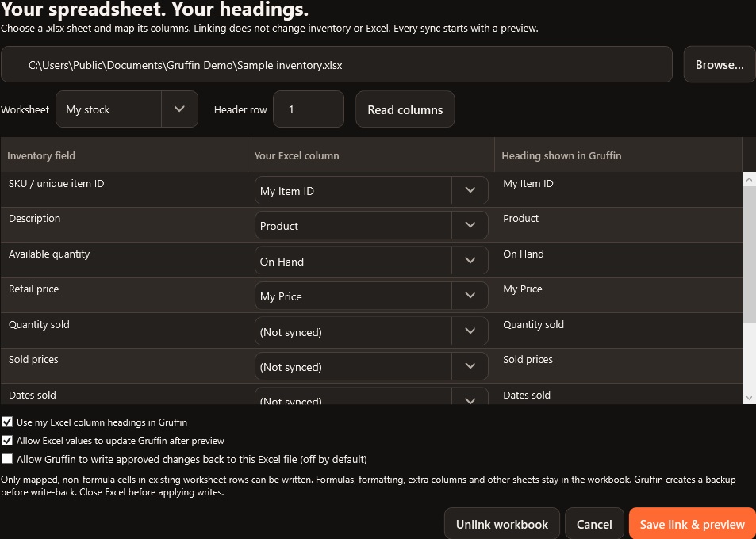Click the Your Excel column header
The height and width of the screenshot is (539, 756).
(x=371, y=155)
